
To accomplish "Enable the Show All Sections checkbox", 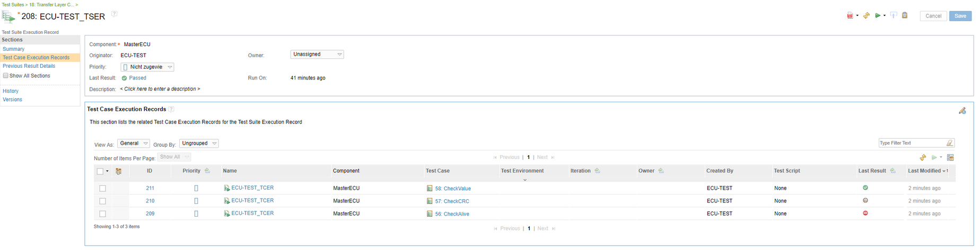I will point(6,76).
